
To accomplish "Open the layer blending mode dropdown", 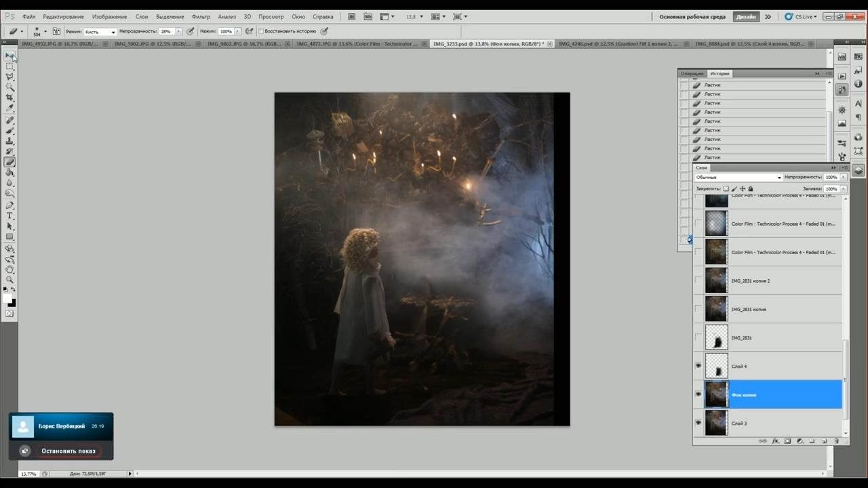I will pyautogui.click(x=738, y=177).
